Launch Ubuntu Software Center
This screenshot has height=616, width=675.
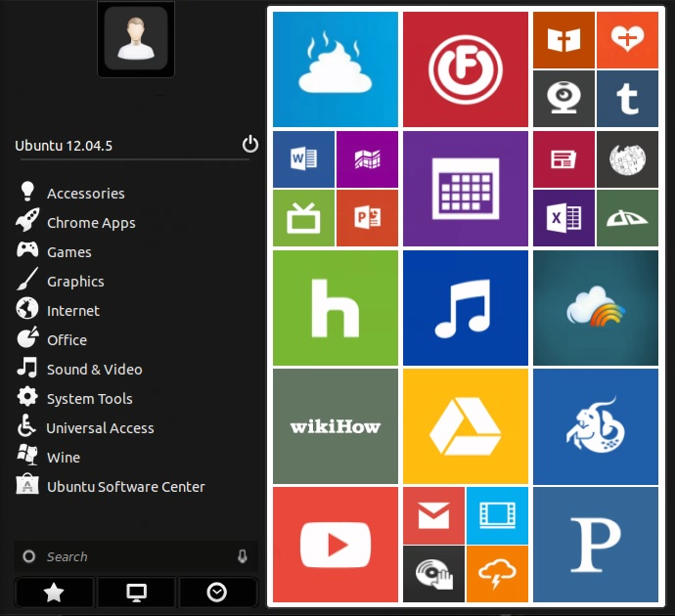(111, 486)
